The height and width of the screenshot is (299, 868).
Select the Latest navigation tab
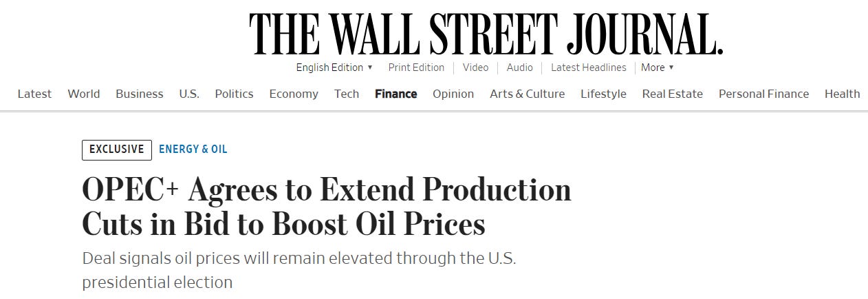(34, 94)
